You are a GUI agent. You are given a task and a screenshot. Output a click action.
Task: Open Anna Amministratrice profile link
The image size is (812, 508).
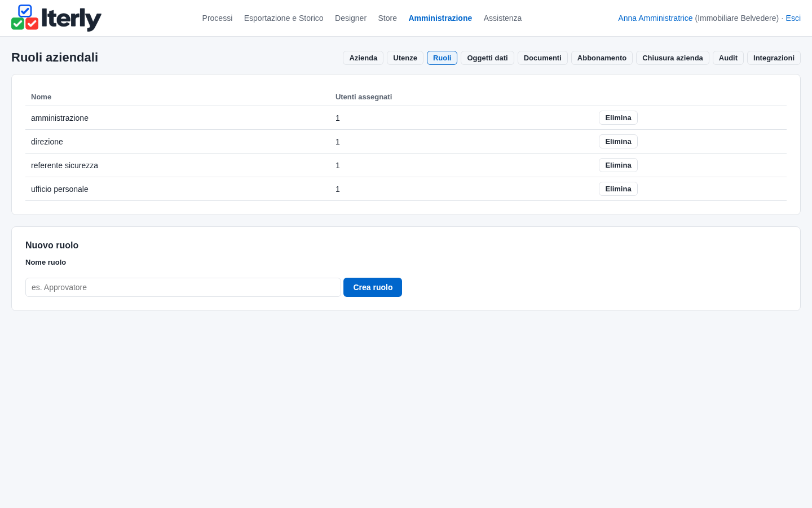click(x=655, y=18)
